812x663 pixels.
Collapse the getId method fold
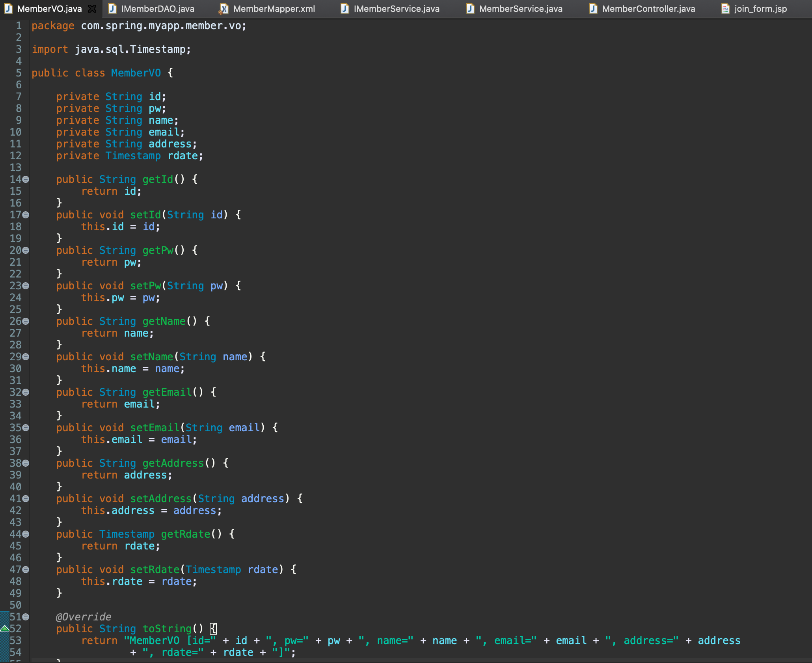[26, 179]
